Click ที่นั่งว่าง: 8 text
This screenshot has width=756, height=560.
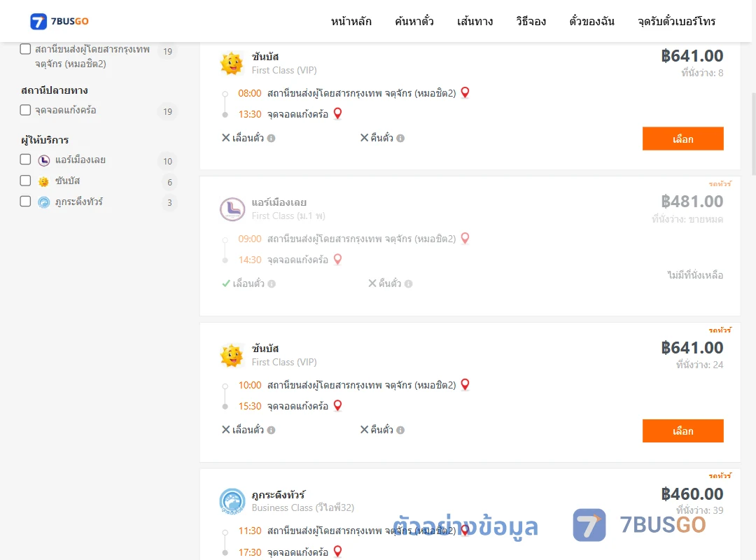(x=702, y=73)
